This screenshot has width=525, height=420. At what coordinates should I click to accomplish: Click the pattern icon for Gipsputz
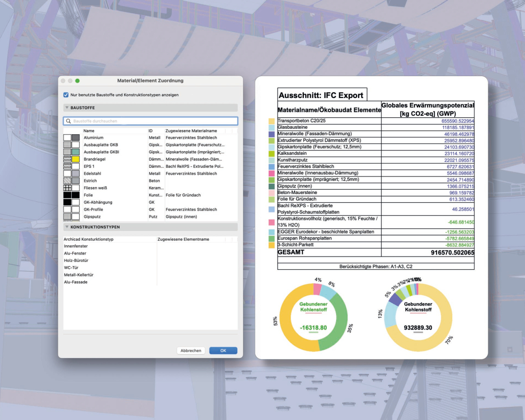[67, 217]
